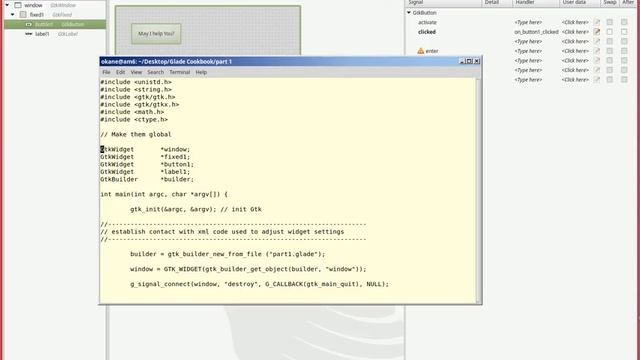Click the edit pencil icon in the enter row
Viewport: 640px width, 360px height.
tap(597, 51)
